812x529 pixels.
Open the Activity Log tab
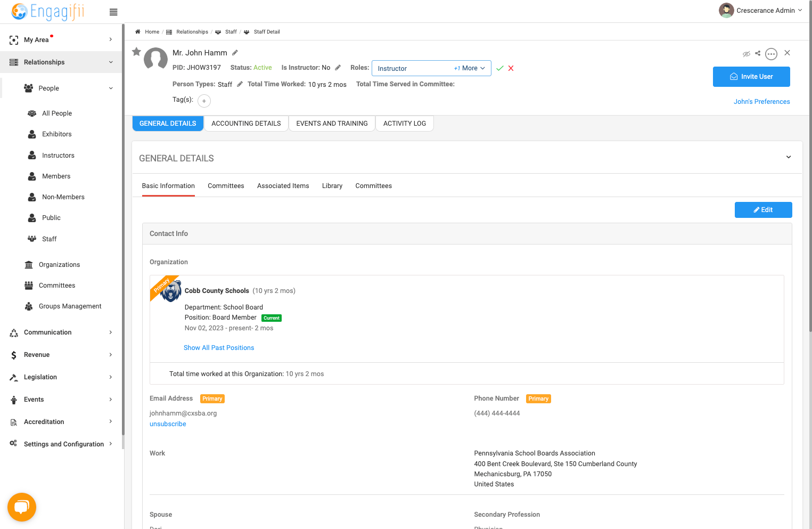coord(405,124)
